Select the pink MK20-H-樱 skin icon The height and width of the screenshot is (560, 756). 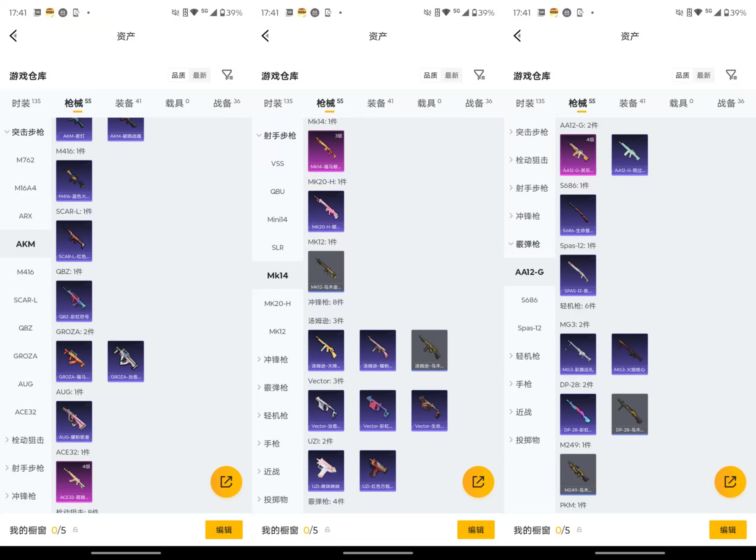(x=326, y=211)
